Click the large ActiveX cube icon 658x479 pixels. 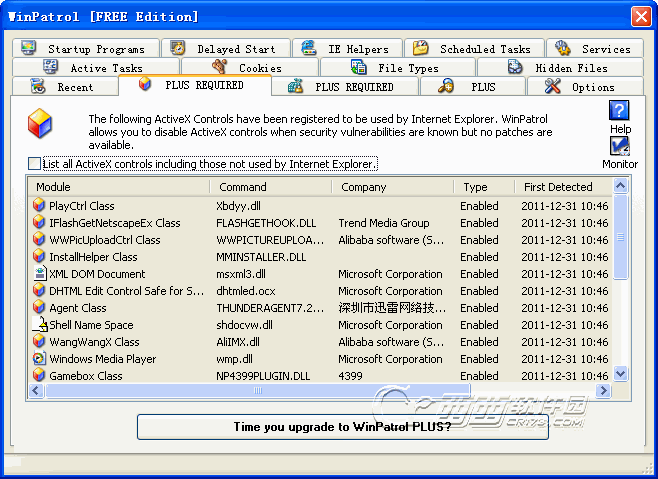pos(40,123)
